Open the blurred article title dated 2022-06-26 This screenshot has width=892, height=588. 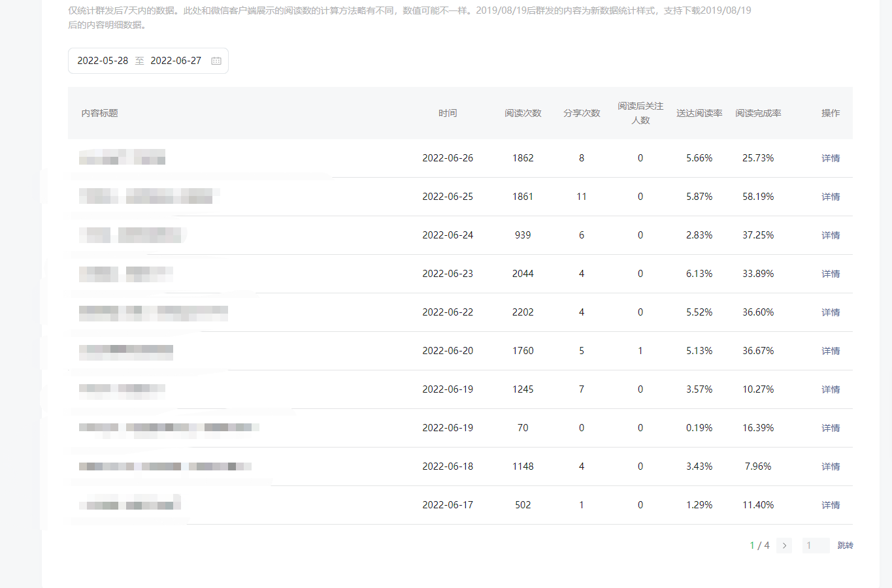pos(122,157)
